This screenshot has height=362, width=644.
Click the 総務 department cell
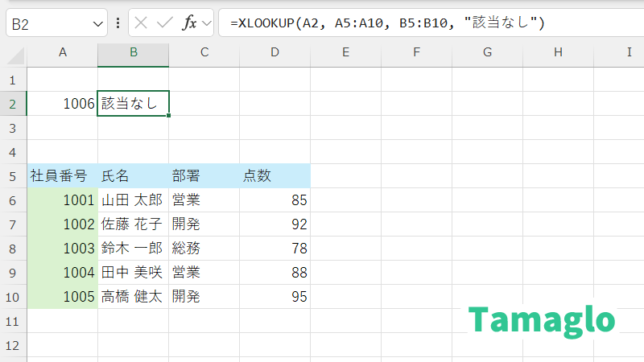pos(204,249)
